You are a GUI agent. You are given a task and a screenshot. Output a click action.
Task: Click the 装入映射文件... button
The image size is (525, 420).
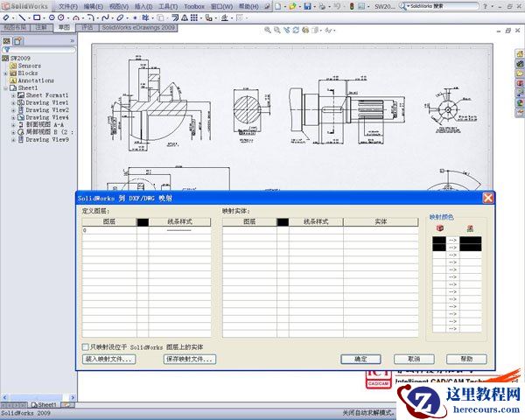109,359
